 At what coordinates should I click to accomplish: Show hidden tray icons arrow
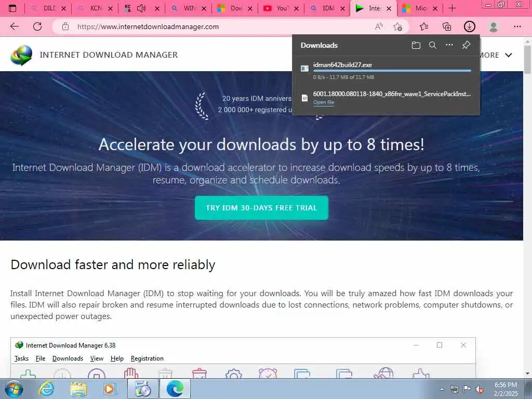point(442,390)
